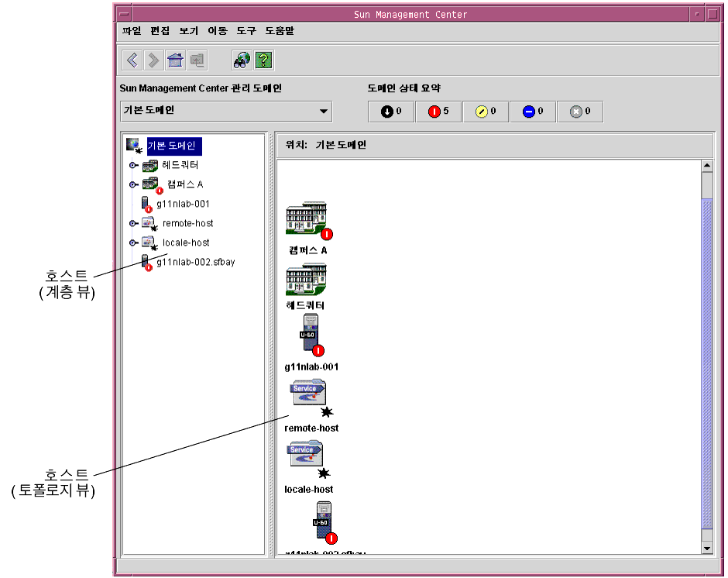Click the down (black) status summary button
Screen dimensions: 728x578
pyautogui.click(x=391, y=112)
